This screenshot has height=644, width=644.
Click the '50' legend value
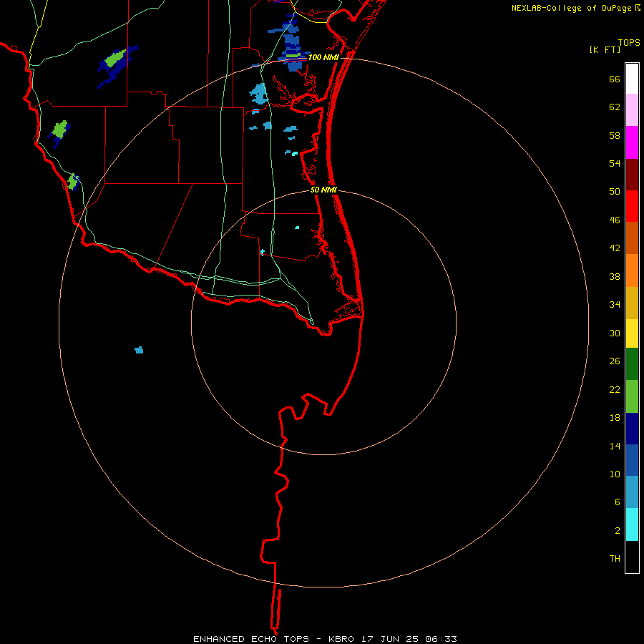click(x=615, y=191)
